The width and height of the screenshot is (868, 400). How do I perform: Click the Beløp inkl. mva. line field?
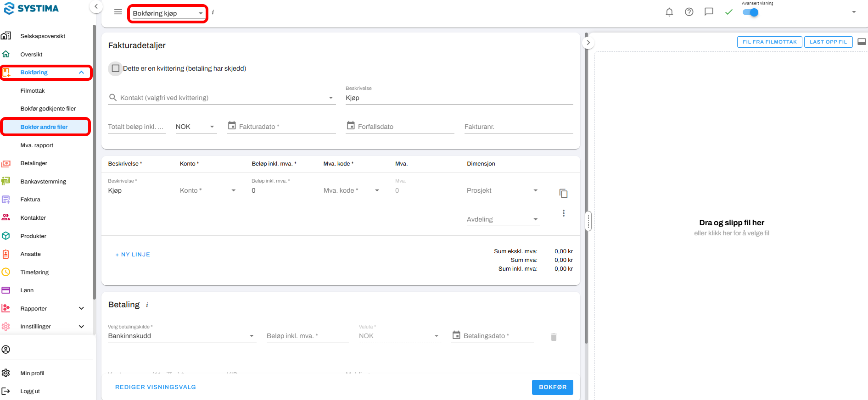(x=281, y=190)
